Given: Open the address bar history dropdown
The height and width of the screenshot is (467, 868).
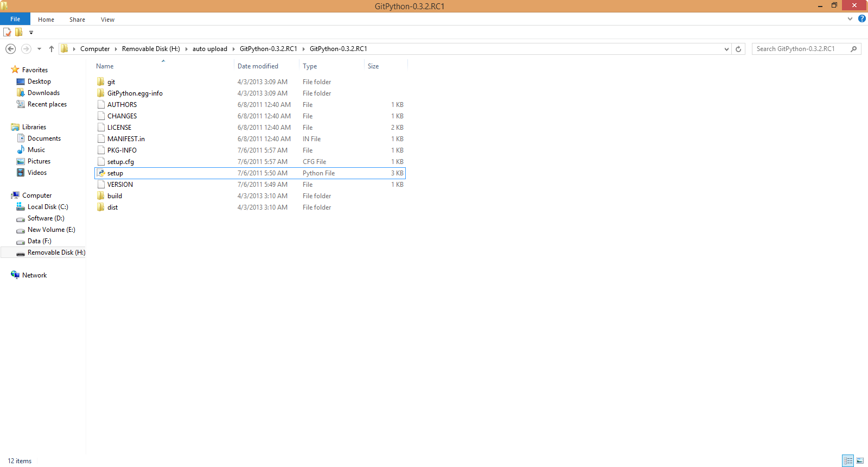Looking at the screenshot, I should click(726, 49).
